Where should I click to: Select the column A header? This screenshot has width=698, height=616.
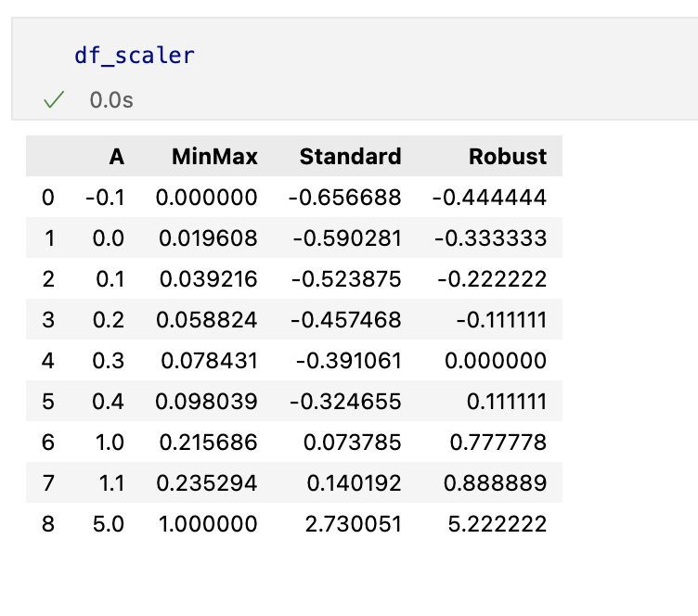click(117, 157)
